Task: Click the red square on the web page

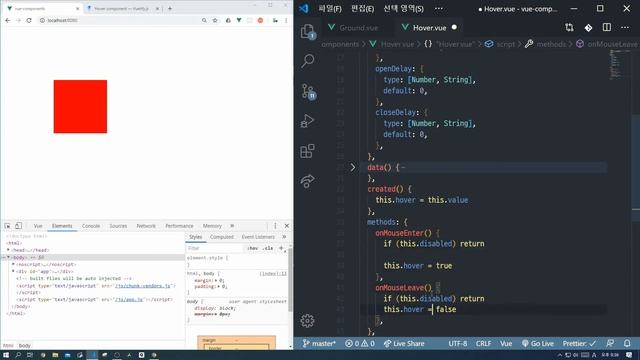Action: 80,107
